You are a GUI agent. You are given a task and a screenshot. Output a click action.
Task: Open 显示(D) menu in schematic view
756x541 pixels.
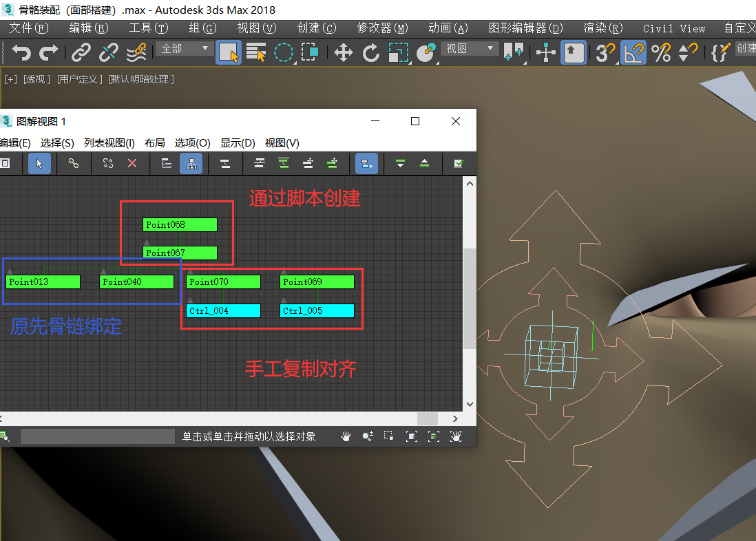point(238,143)
